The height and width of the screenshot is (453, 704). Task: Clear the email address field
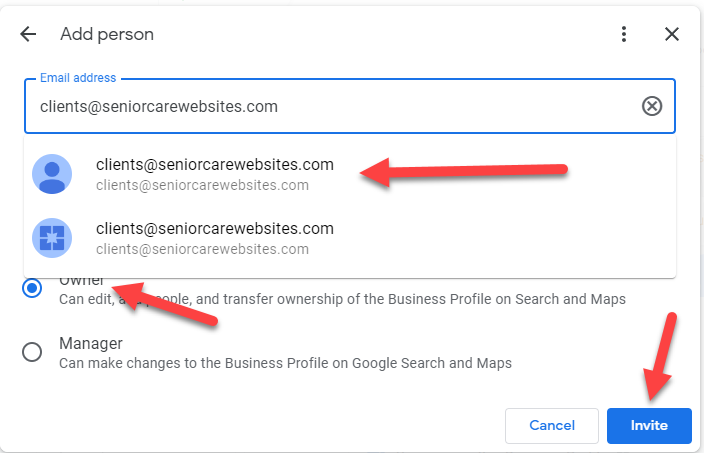(651, 106)
